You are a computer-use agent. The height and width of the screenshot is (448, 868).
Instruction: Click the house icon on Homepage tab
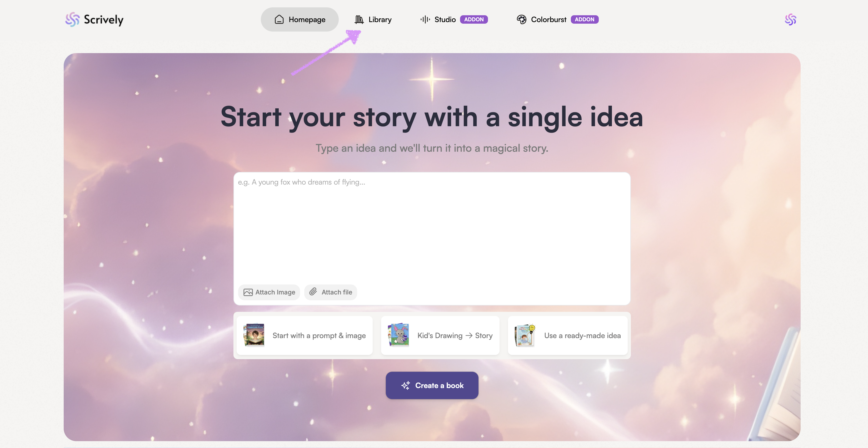279,19
